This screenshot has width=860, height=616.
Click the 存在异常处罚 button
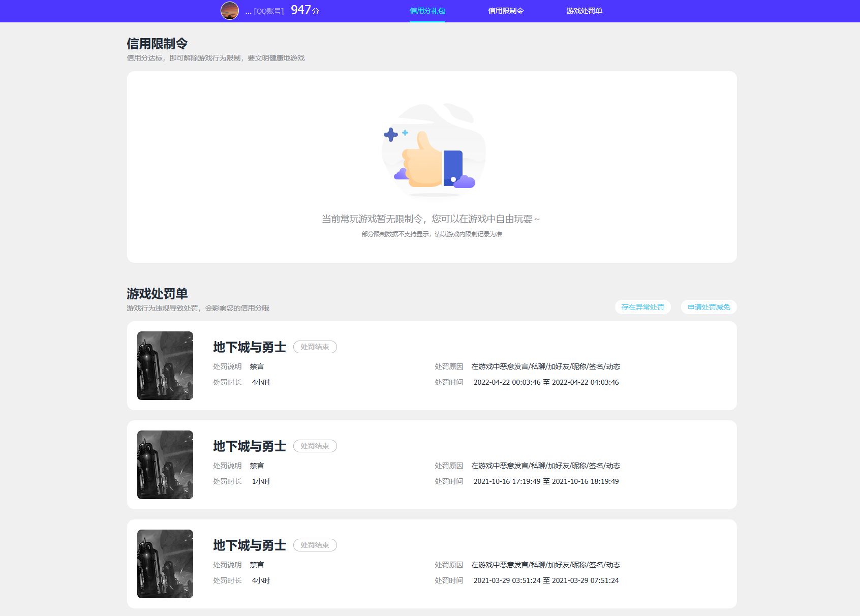tap(642, 307)
